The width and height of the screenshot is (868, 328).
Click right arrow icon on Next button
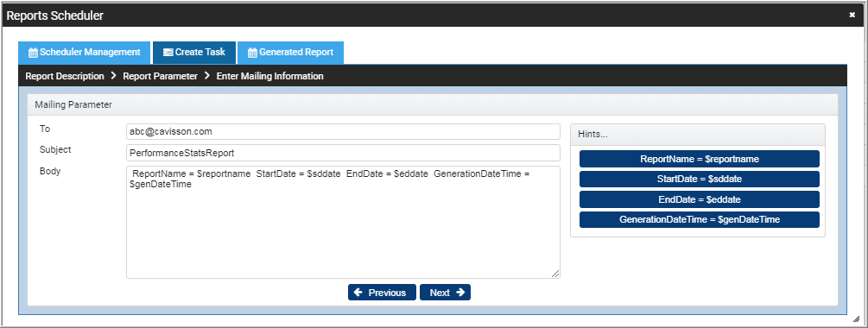pyautogui.click(x=460, y=292)
